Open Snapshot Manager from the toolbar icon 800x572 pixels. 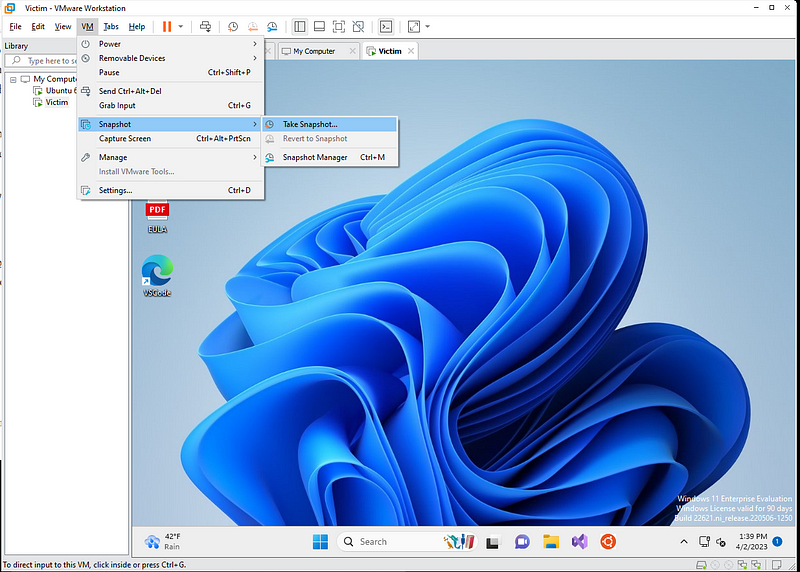coord(272,27)
